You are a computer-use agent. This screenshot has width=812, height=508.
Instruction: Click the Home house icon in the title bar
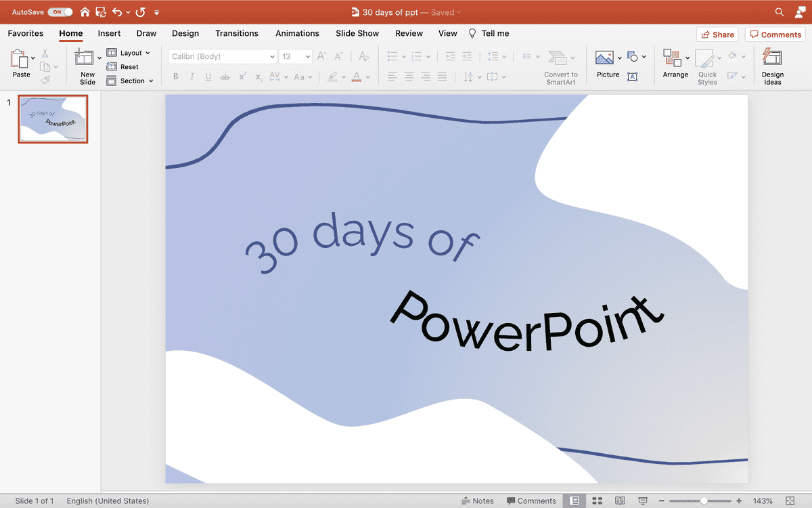pyautogui.click(x=85, y=12)
